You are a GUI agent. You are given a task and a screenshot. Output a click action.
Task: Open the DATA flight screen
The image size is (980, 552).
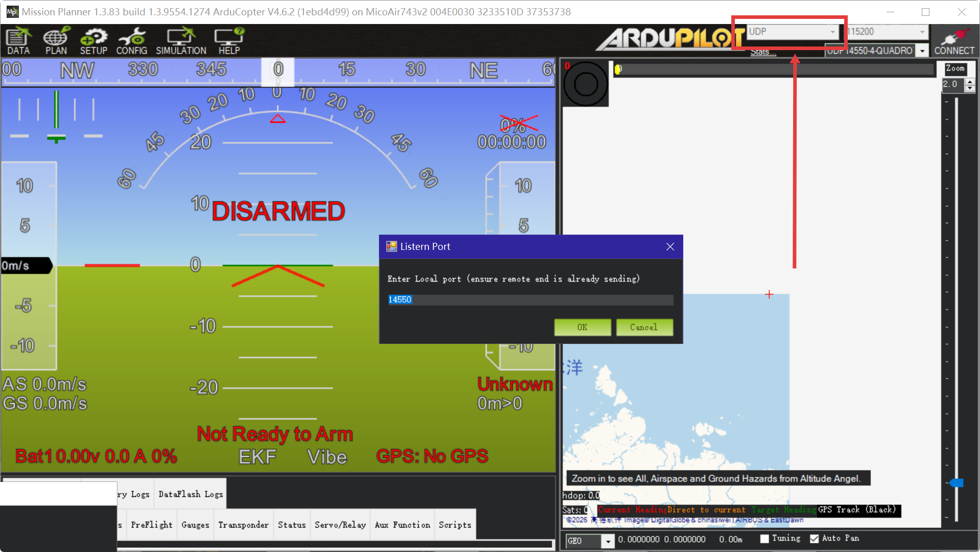pyautogui.click(x=18, y=41)
